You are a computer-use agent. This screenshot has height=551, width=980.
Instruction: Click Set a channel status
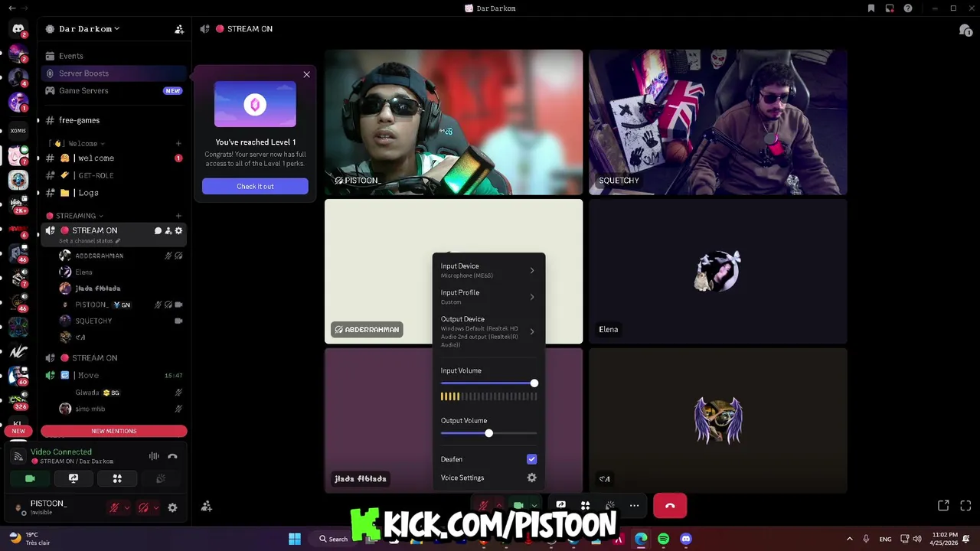90,241
